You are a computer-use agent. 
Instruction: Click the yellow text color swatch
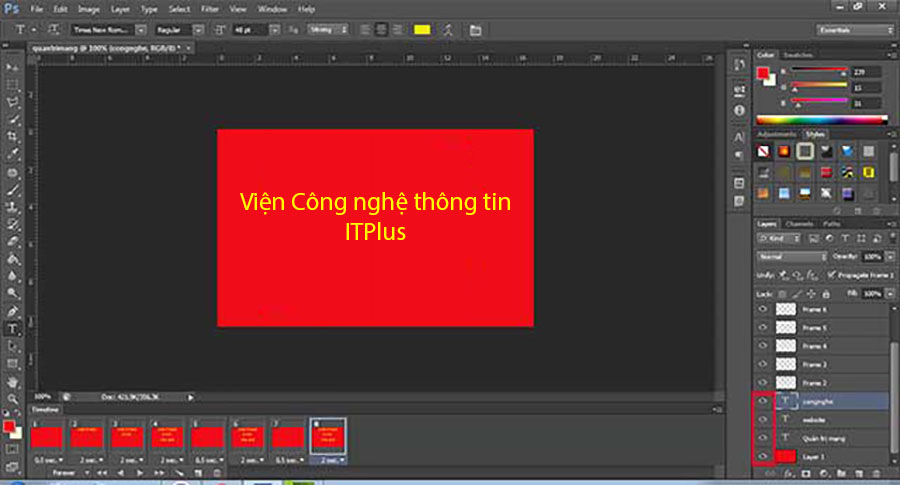point(422,30)
